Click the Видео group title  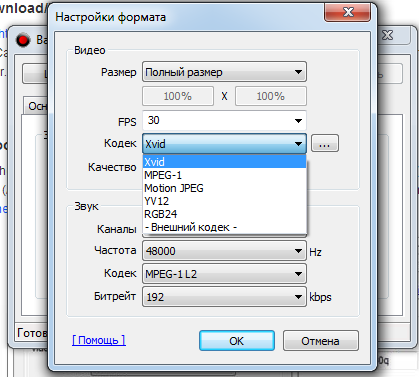click(90, 50)
